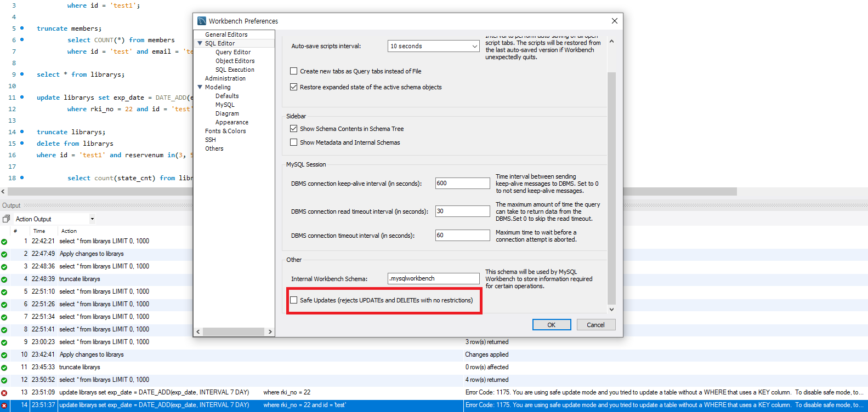Click '0 row(s) affected' message in output

coord(487,368)
